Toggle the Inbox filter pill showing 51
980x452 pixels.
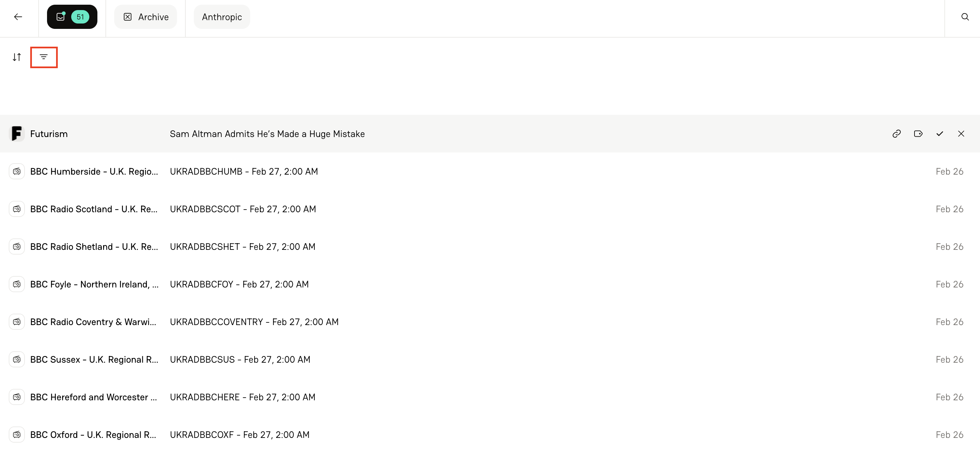click(72, 16)
